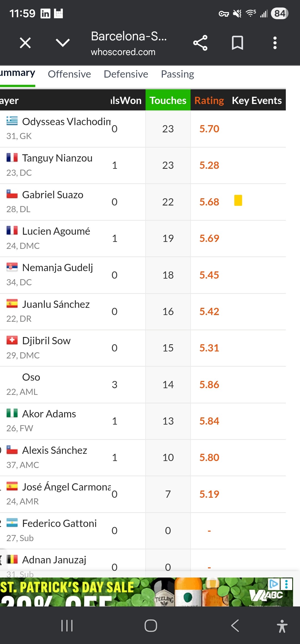Open Tanguy Nianzou player link
Image resolution: width=300 pixels, height=644 pixels.
[x=57, y=158]
